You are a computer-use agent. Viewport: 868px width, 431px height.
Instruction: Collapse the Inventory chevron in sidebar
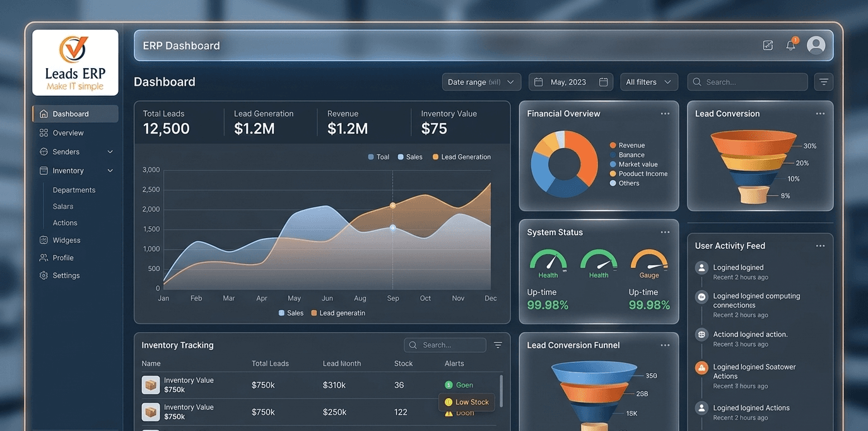[110, 171]
